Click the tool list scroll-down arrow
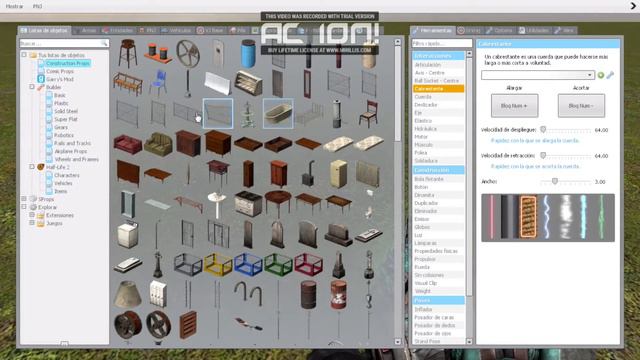The height and width of the screenshot is (360, 640). 469,341
